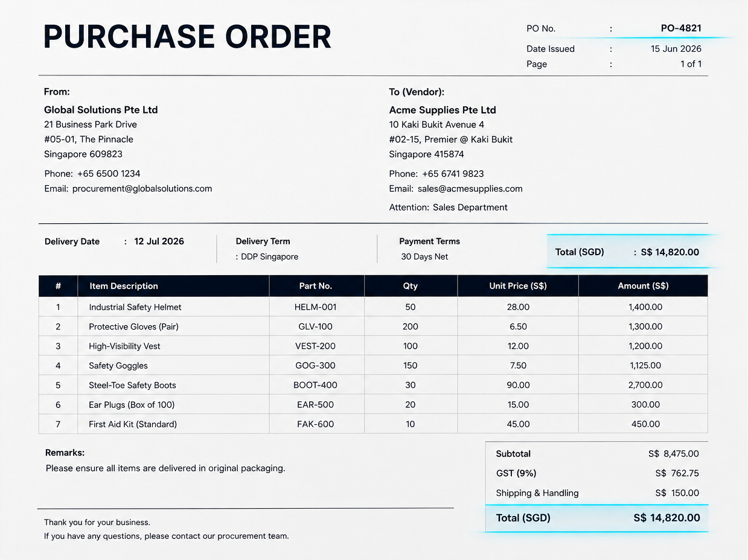Click the amount 300.00 for ear plugs
Screen dimensions: 748x560
coord(645,405)
